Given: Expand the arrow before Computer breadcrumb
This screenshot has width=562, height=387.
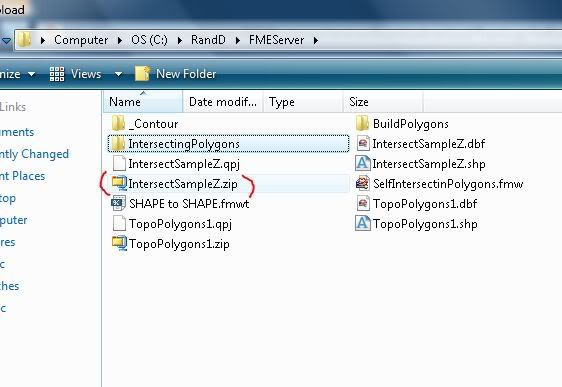Looking at the screenshot, I should 43,40.
